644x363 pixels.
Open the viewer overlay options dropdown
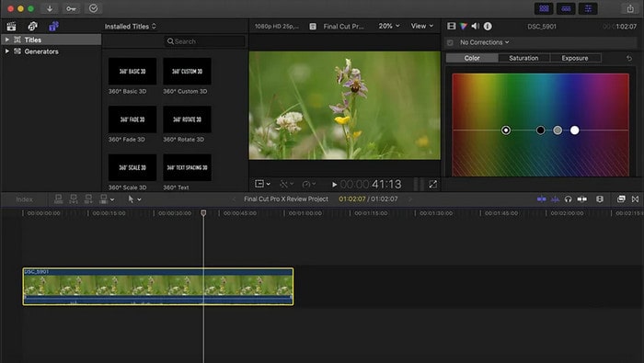pos(262,184)
